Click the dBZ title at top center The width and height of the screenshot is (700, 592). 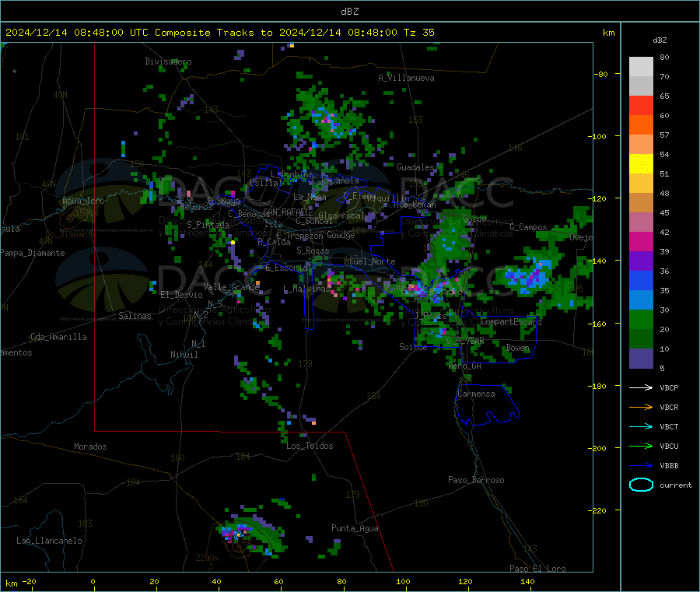[x=349, y=12]
